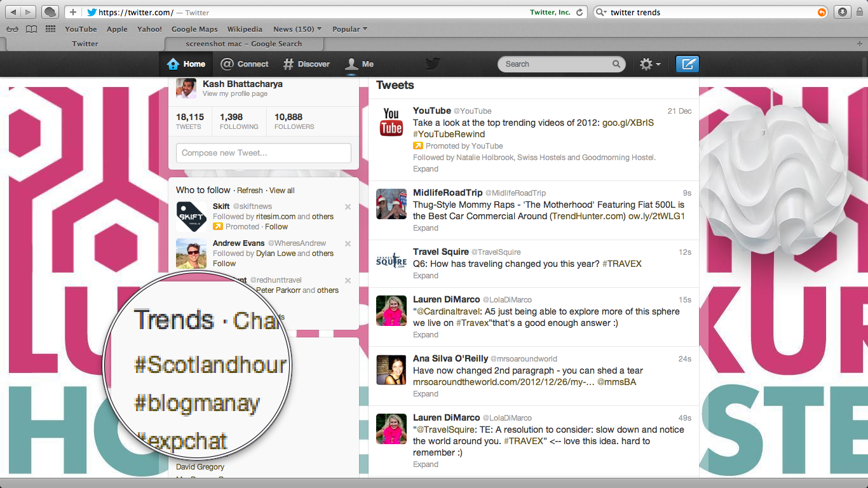
Task: Expand the News (150) bookmarks folder
Action: pyautogui.click(x=297, y=29)
